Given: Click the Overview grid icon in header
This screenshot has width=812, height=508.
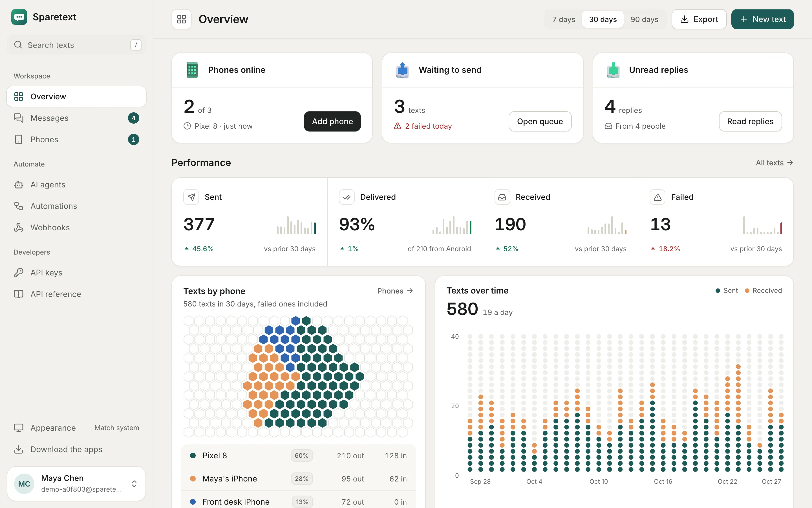Looking at the screenshot, I should (x=182, y=19).
